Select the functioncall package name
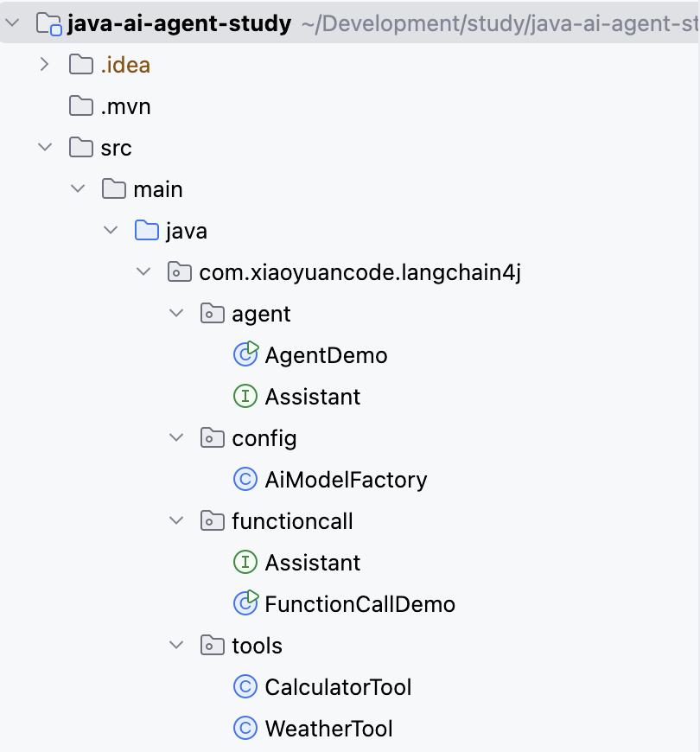700x752 pixels. [x=292, y=521]
